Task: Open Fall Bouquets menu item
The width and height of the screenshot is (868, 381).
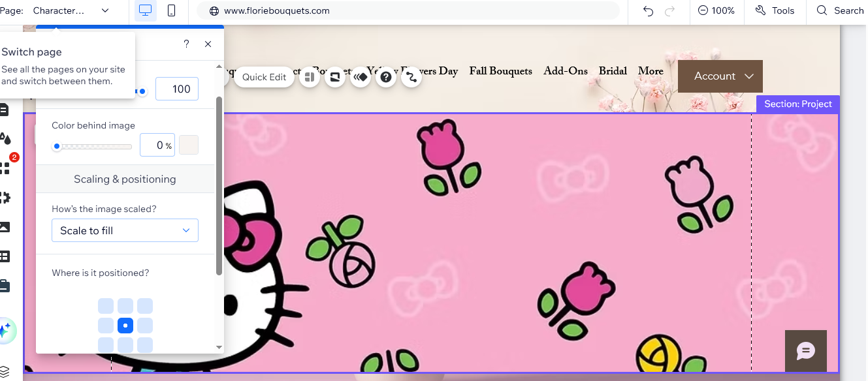Action: [500, 71]
